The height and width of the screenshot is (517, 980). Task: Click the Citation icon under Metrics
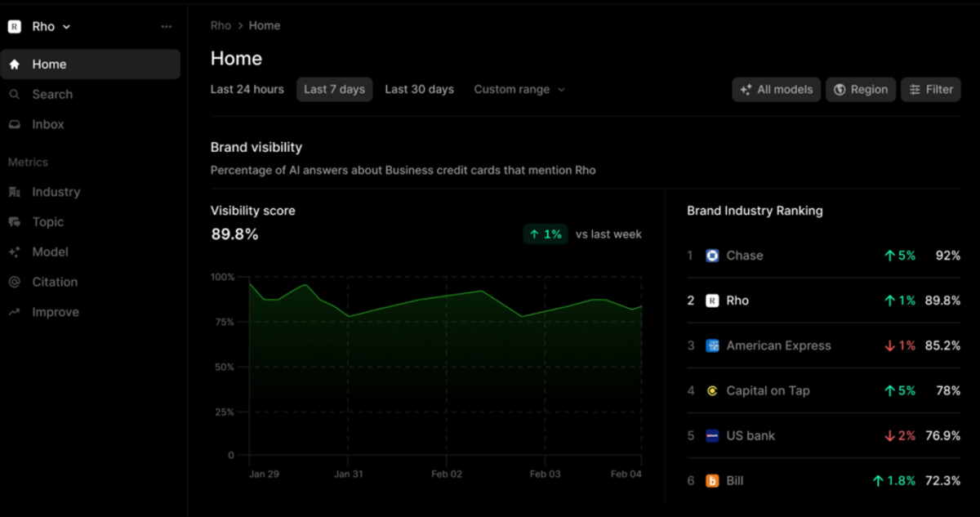coord(16,282)
